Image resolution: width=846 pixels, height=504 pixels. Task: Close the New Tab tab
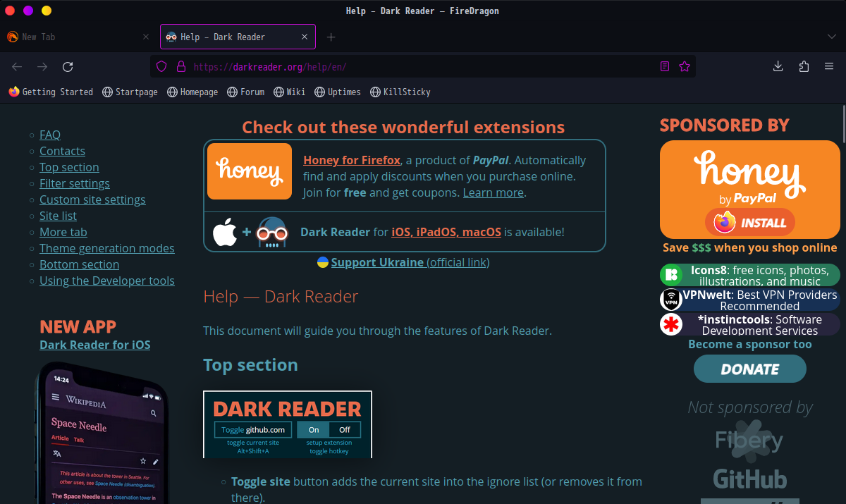pos(146,37)
